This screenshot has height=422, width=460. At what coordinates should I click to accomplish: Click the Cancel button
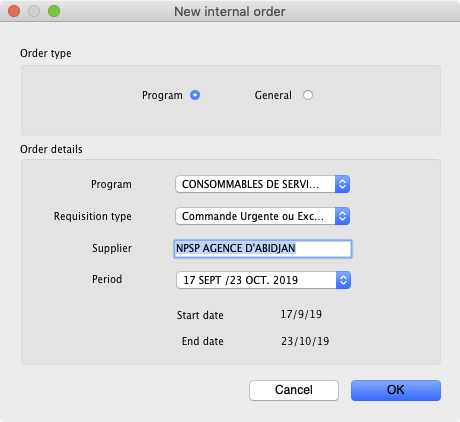click(294, 390)
